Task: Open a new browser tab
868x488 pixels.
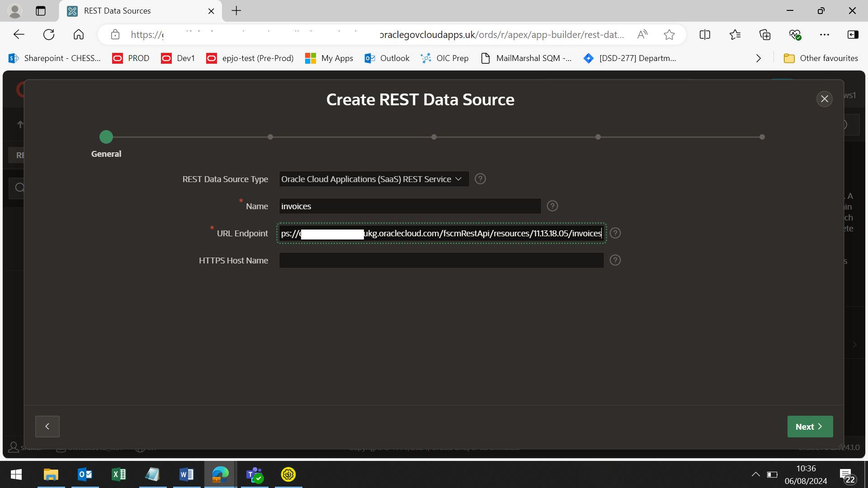Action: (236, 11)
